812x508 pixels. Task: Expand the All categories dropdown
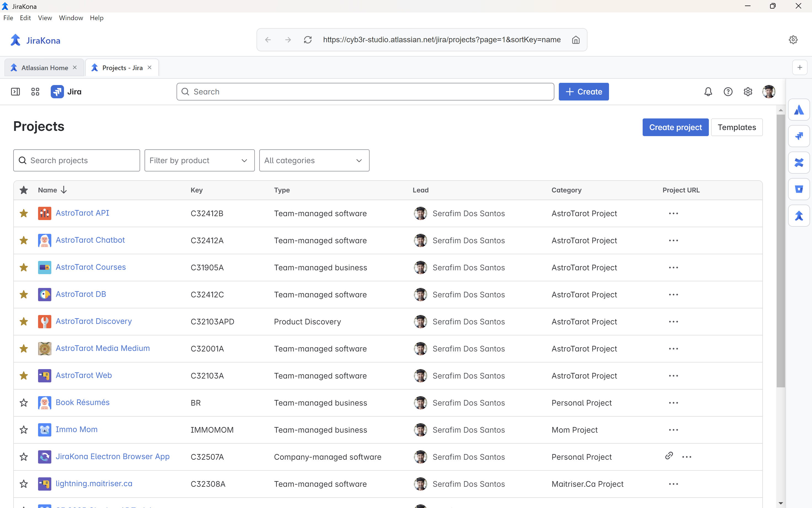click(314, 160)
